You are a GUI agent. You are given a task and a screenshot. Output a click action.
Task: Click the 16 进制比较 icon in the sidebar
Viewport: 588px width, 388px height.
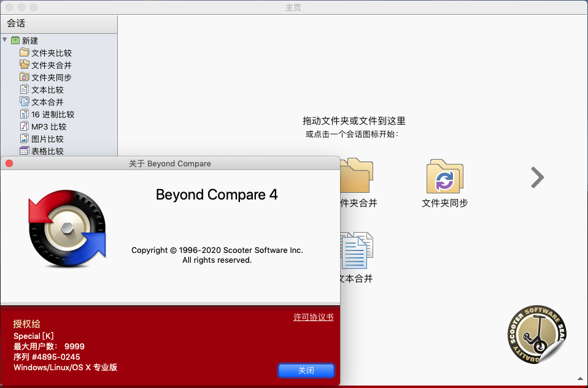(25, 114)
